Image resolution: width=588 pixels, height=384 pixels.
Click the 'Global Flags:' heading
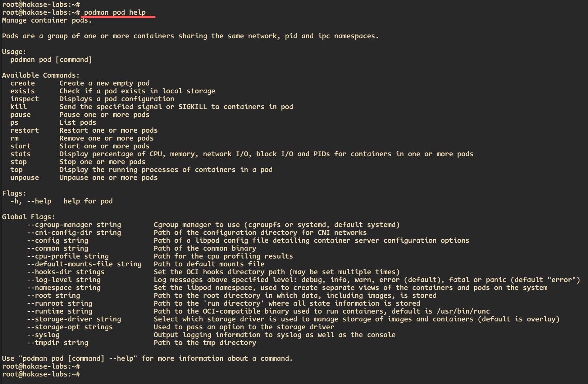[28, 217]
